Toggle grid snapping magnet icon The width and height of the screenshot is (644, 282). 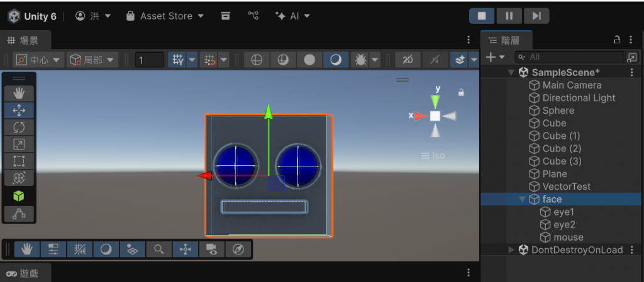(x=210, y=60)
